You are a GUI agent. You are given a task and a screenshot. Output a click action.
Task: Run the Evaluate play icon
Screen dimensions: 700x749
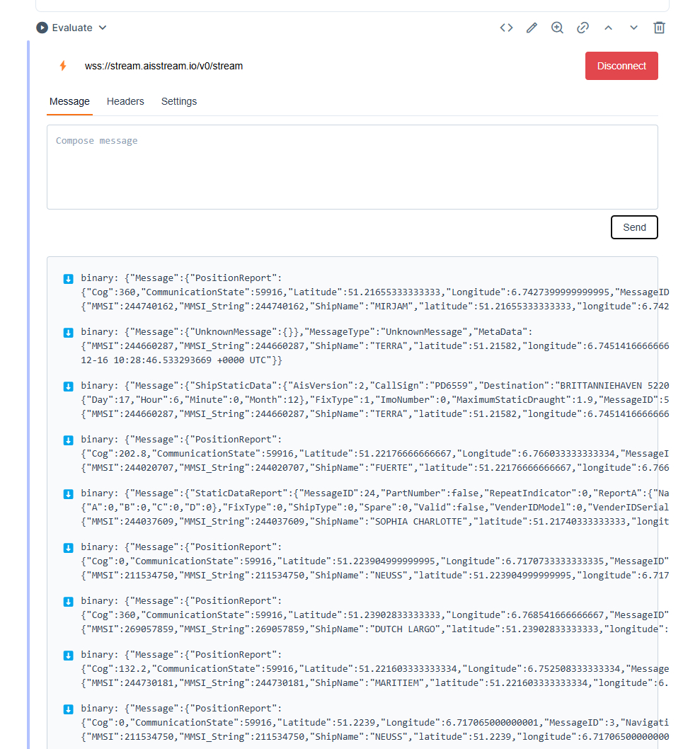[42, 28]
